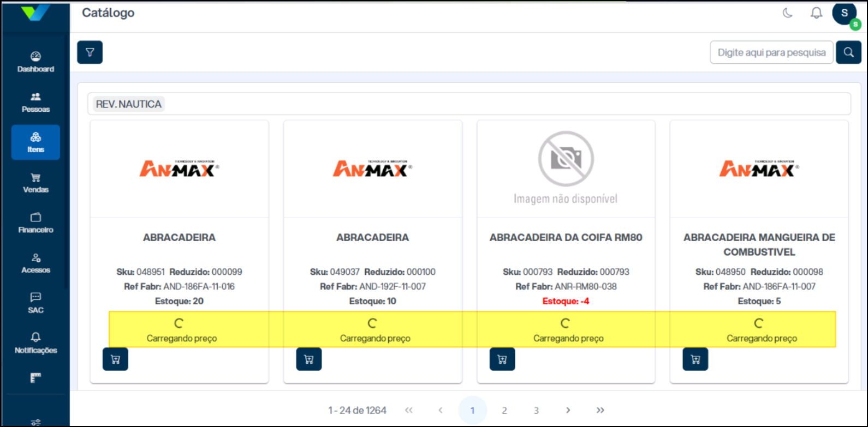Click the red Estoque: -4 text
This screenshot has width=868, height=427.
coord(566,301)
